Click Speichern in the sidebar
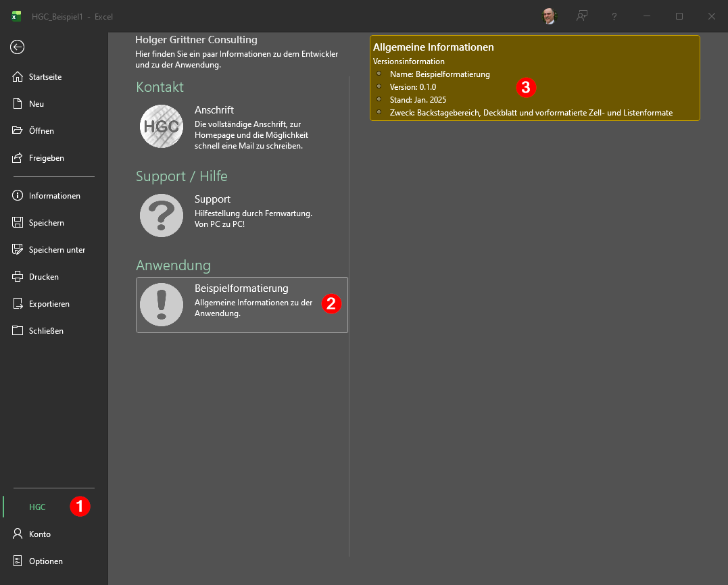Image resolution: width=728 pixels, height=585 pixels. (x=46, y=223)
